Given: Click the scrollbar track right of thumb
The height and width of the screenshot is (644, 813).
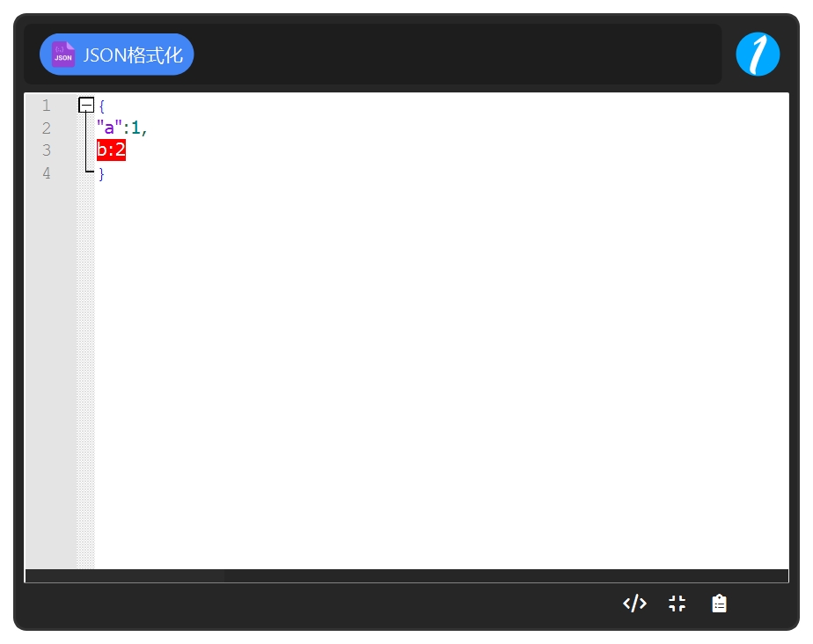Looking at the screenshot, I should (x=506, y=575).
